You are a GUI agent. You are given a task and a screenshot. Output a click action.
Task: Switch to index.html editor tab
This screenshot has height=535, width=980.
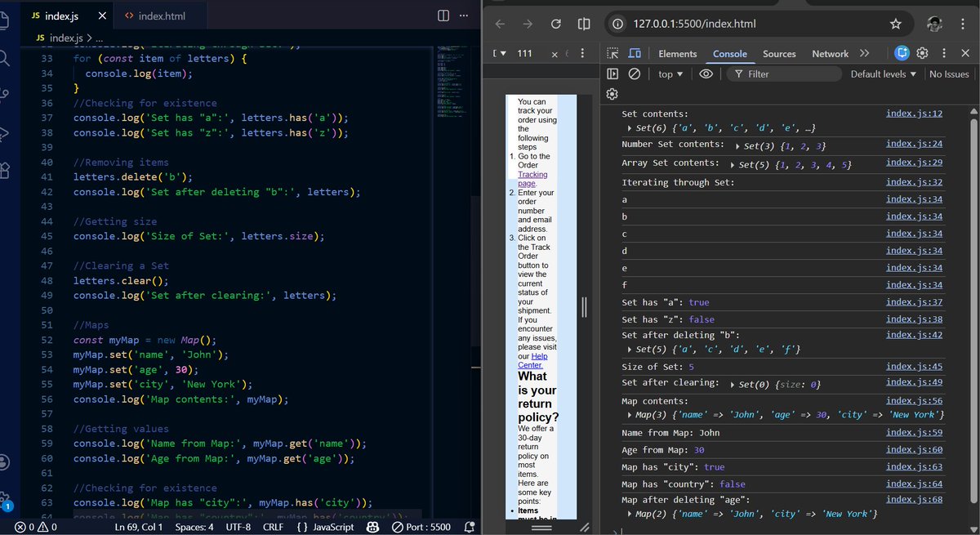point(161,16)
